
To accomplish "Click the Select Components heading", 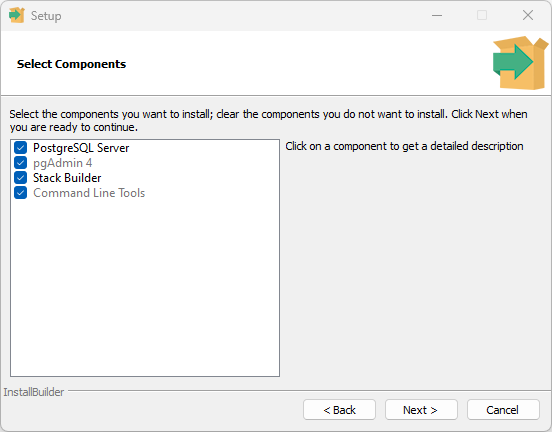I will (x=71, y=64).
